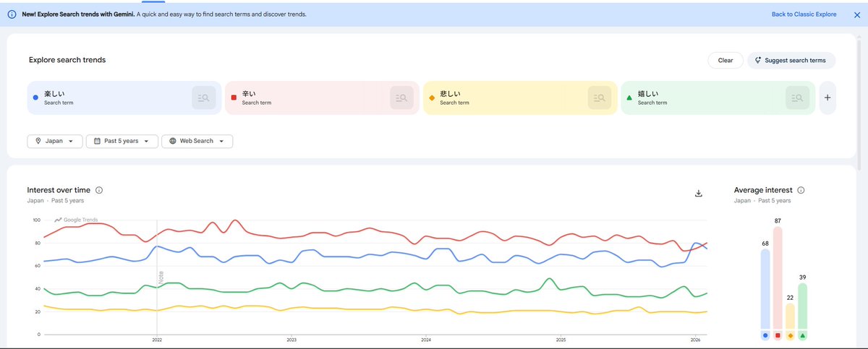Select the 悲しい search term field
The width and height of the screenshot is (868, 349).
tap(506, 98)
